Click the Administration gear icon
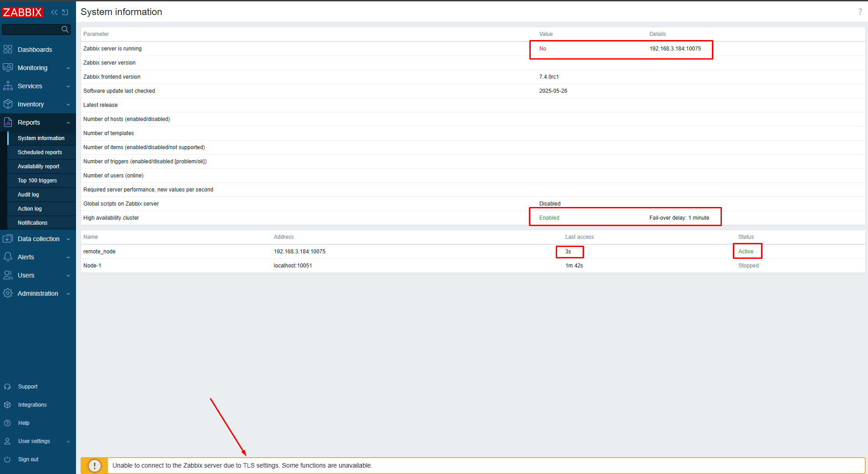868x474 pixels. pyautogui.click(x=8, y=293)
